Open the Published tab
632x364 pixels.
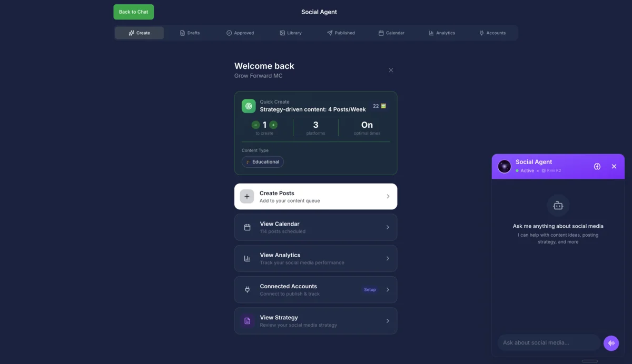(341, 33)
